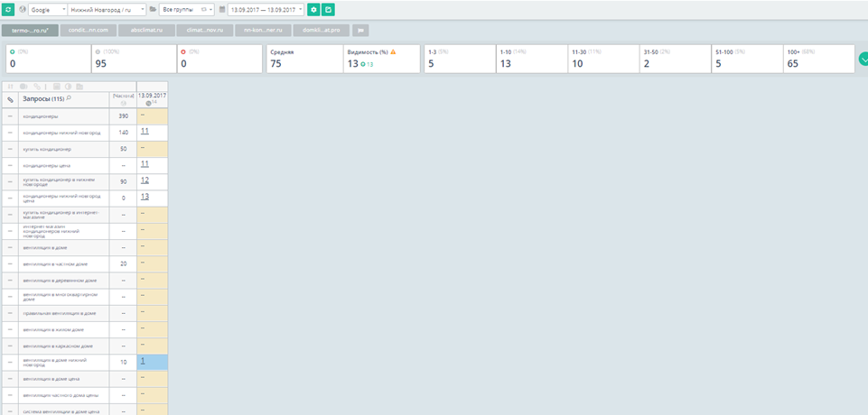Switch to the nn-kon...ner.ru tab
868x415 pixels.
[x=263, y=31]
